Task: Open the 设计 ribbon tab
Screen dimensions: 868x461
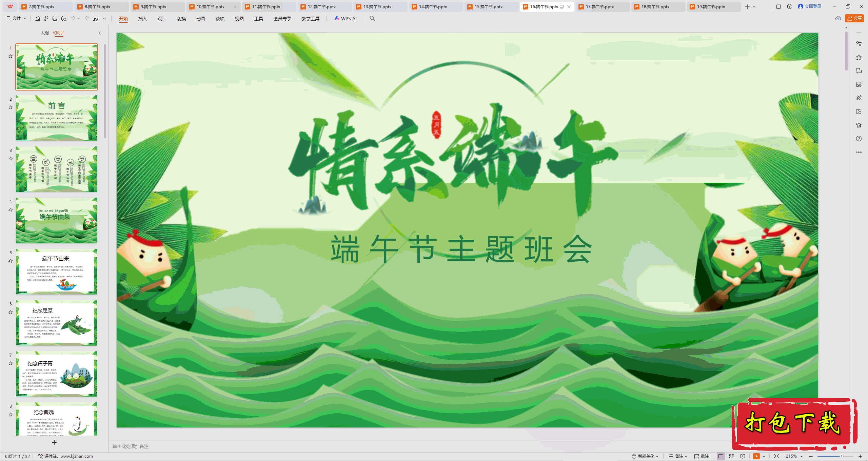Action: point(162,19)
